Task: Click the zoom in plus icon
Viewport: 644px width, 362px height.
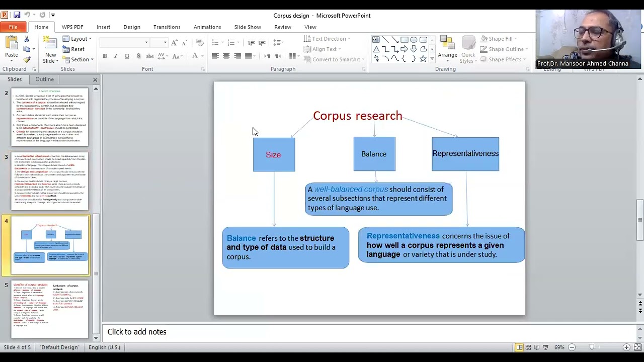Action: [x=626, y=347]
